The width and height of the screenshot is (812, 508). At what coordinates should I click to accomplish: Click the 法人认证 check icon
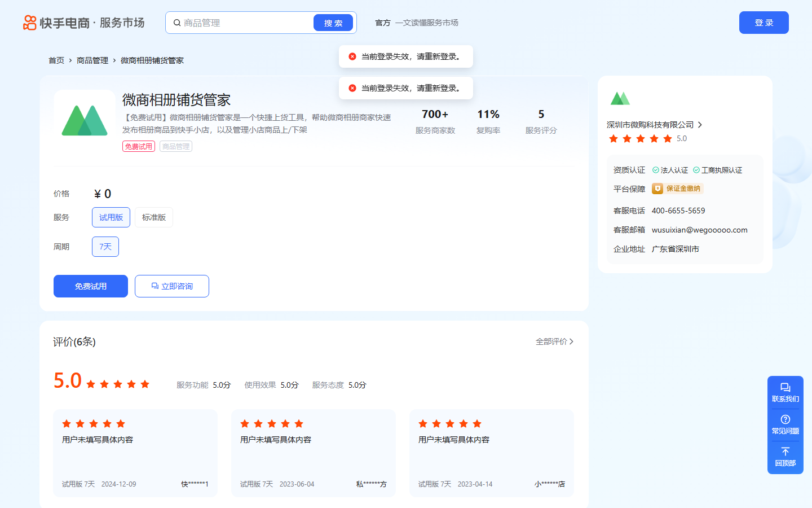tap(656, 170)
